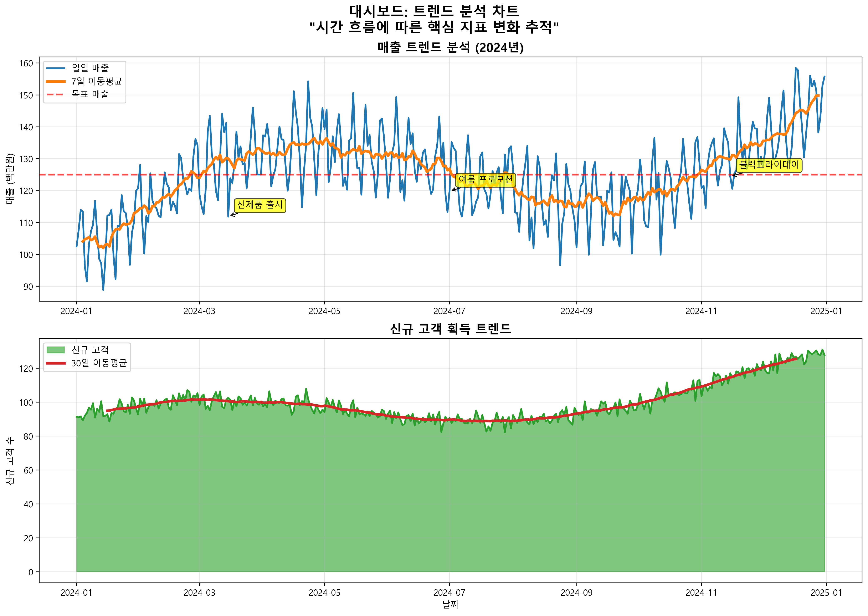Click the 2024-11 tick label on bottom chart

pos(701,593)
